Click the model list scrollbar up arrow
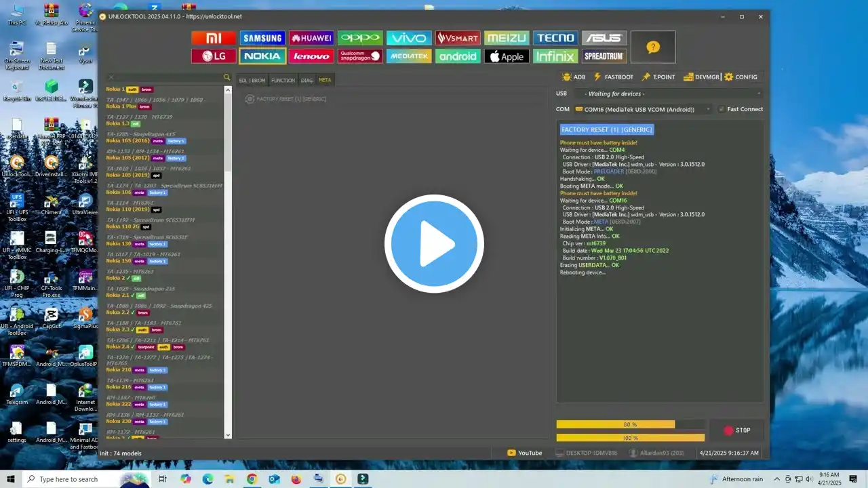The width and height of the screenshot is (868, 488). 228,88
